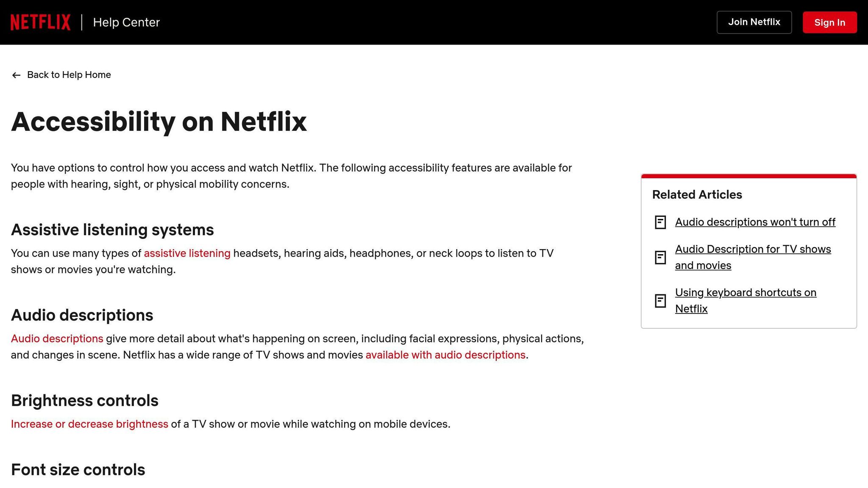Click the article icon beside Audio Description for TV shows

[x=660, y=258]
